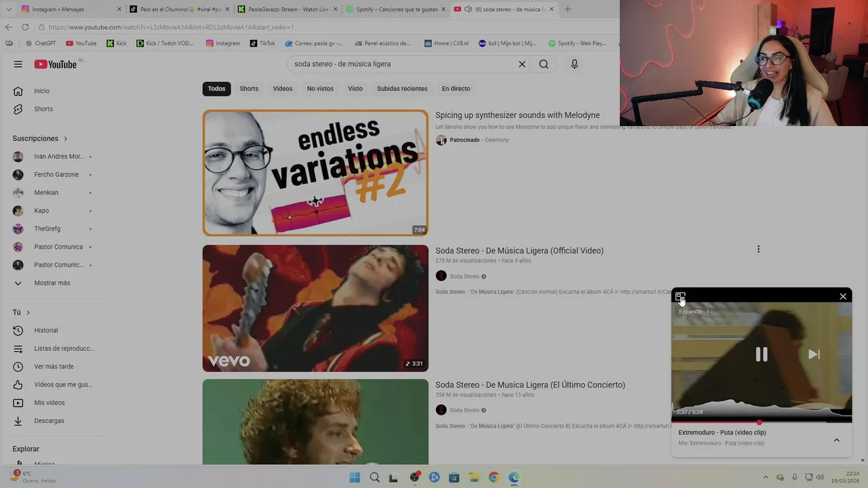Open De Música Ligera Official Video thumbnail
Viewport: 868px width, 488px height.
(315, 308)
